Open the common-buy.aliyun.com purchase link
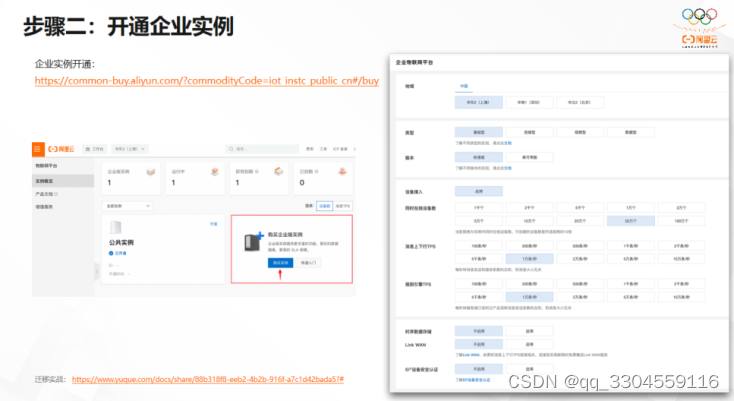This screenshot has width=734, height=401. [x=207, y=81]
